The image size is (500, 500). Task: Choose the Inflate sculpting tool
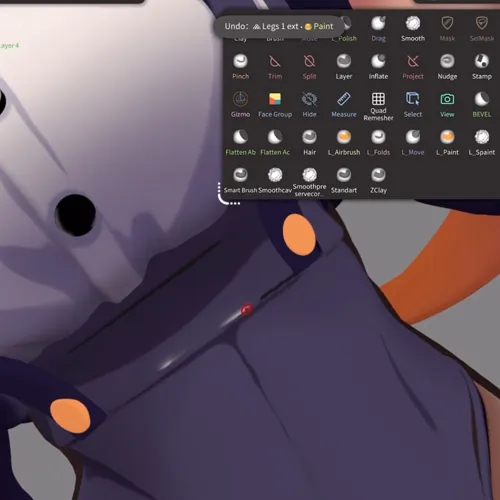(x=378, y=67)
